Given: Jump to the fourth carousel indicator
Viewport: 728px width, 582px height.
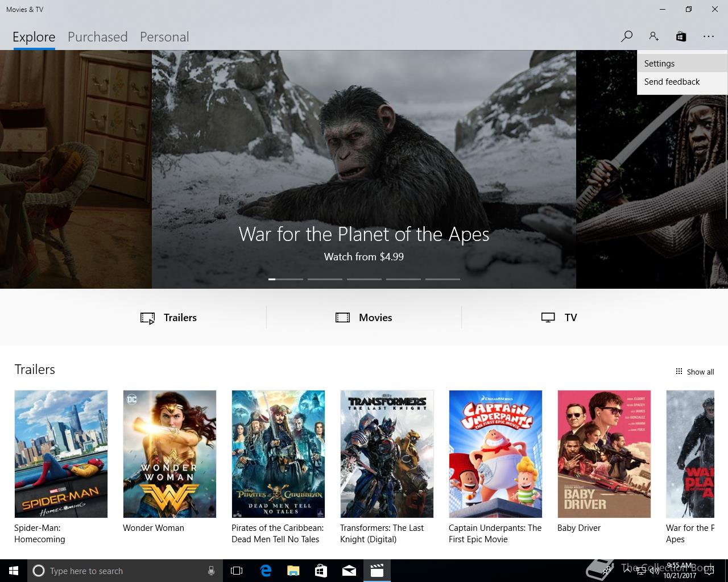Looking at the screenshot, I should pyautogui.click(x=403, y=279).
